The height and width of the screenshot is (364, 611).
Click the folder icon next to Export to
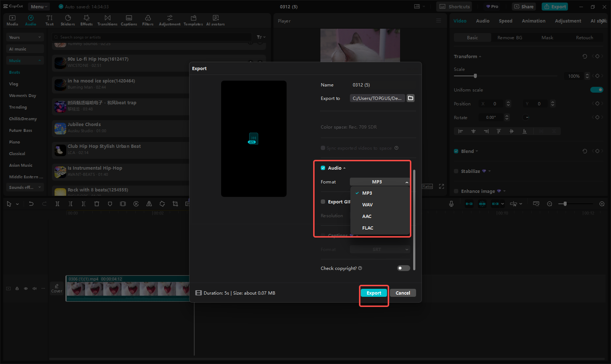coord(411,98)
